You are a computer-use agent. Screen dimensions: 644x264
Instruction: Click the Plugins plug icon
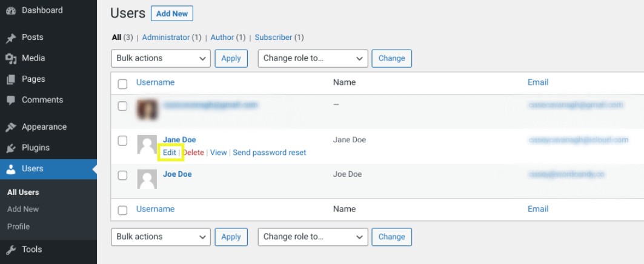(11, 148)
